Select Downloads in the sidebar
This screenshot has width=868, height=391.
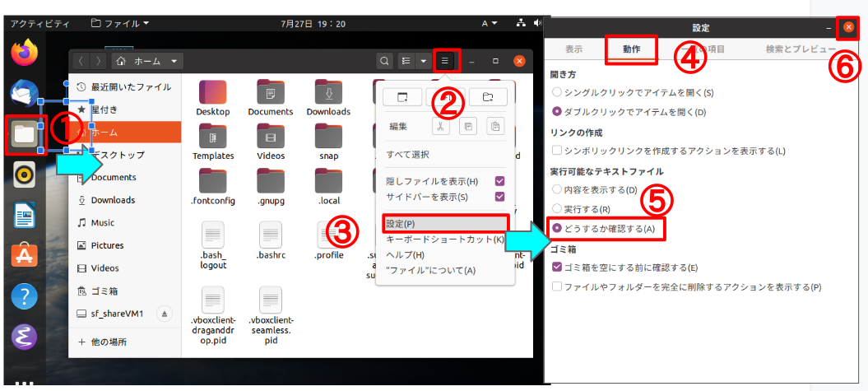point(114,199)
